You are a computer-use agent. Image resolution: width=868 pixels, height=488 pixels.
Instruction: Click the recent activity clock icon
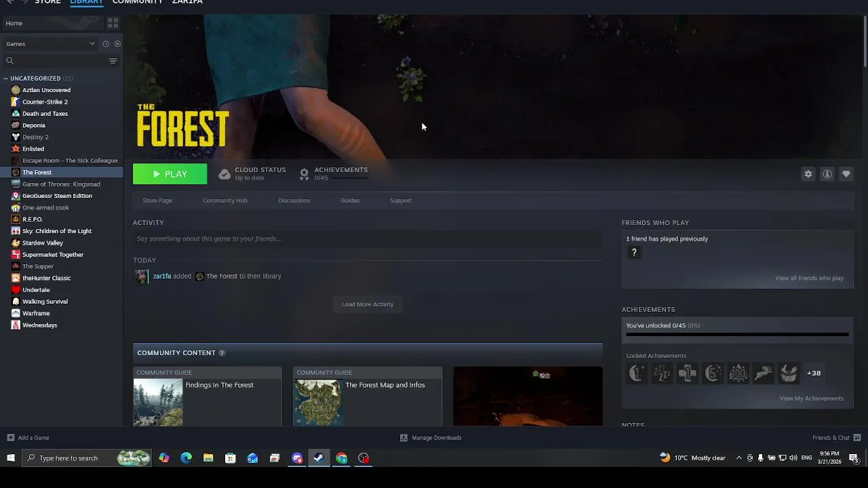pos(106,44)
